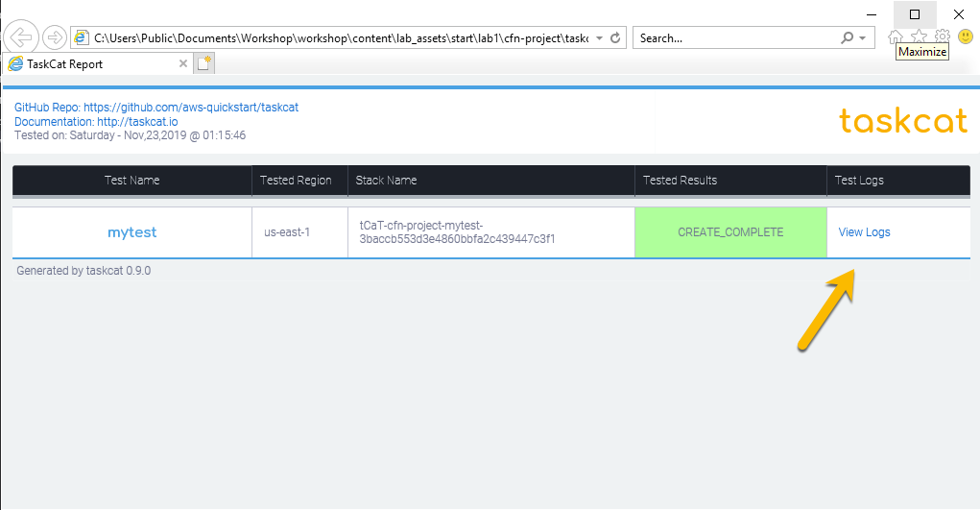Select the tCaT-cfn-project-mytest stack name text
The image size is (980, 510).
pos(457,232)
